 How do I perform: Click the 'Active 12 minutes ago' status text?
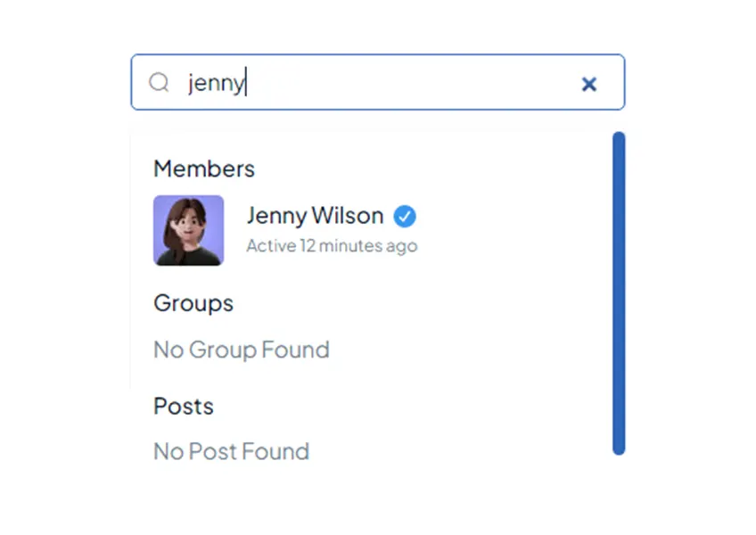click(x=332, y=245)
